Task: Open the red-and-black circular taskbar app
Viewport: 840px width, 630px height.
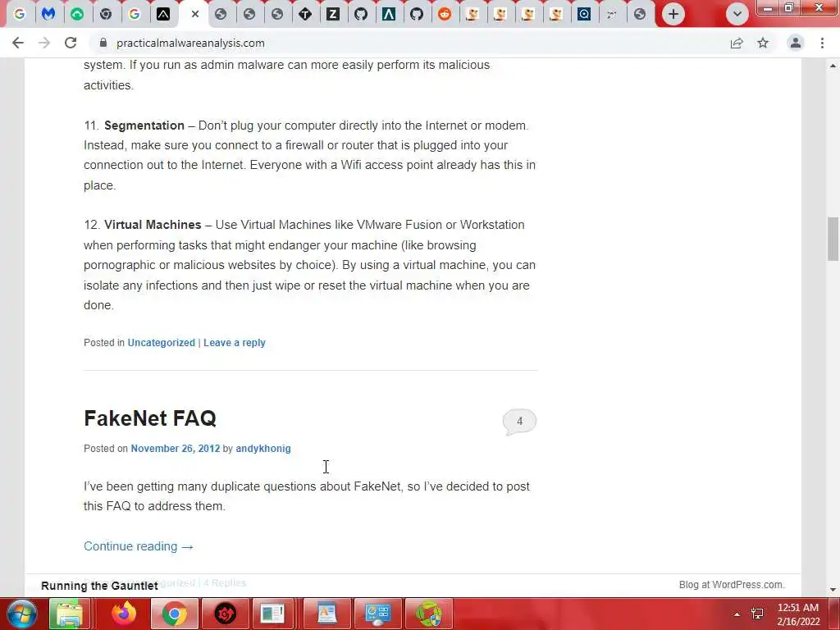Action: (x=225, y=614)
